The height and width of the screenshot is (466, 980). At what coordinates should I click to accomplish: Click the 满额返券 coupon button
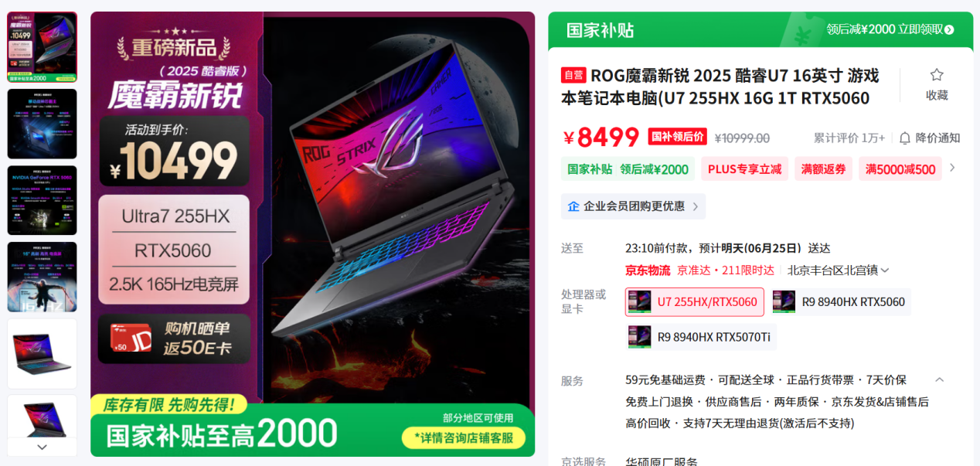tap(823, 169)
